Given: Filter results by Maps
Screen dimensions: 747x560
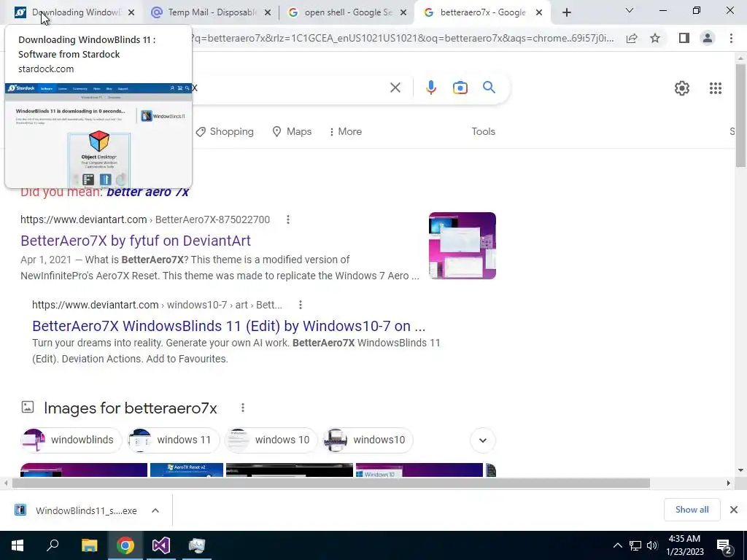Looking at the screenshot, I should [292, 131].
